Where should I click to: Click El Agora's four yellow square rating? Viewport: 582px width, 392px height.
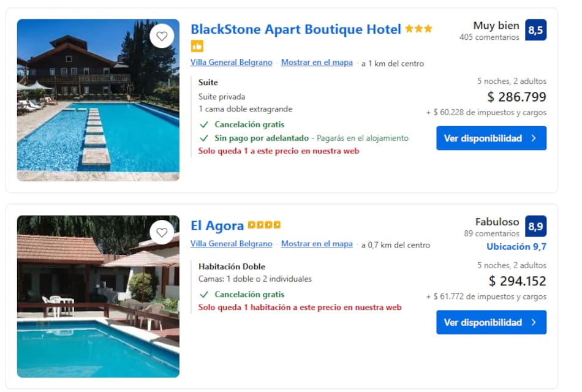pos(264,225)
